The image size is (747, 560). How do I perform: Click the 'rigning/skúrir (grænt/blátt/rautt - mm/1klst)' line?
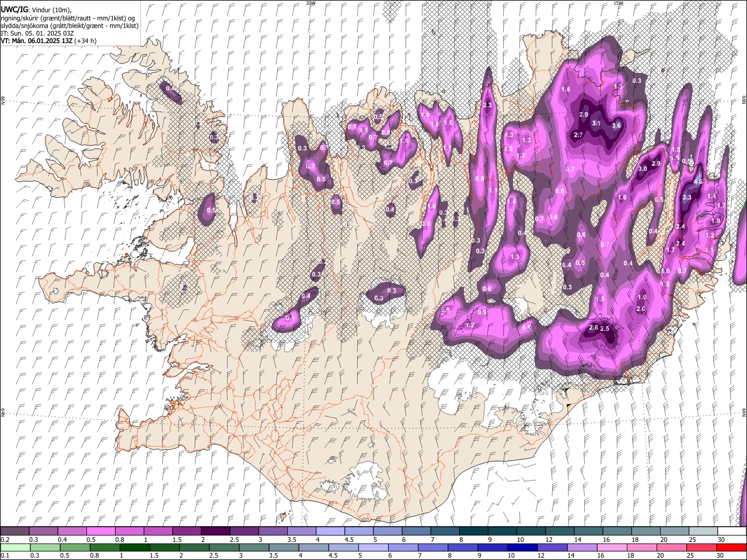[68, 17]
